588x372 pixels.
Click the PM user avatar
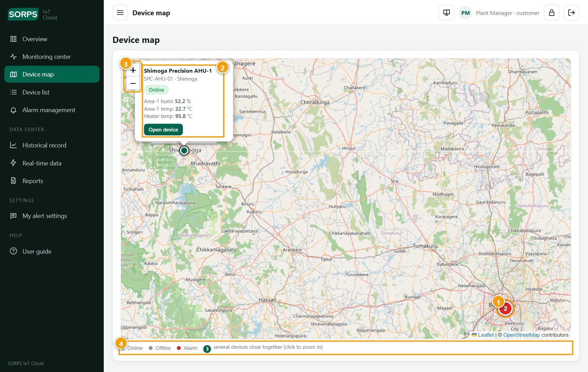(x=466, y=13)
